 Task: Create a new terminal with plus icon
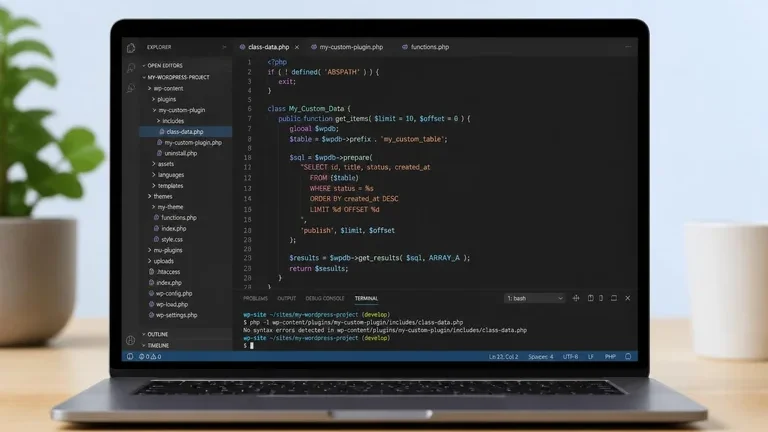coord(576,298)
